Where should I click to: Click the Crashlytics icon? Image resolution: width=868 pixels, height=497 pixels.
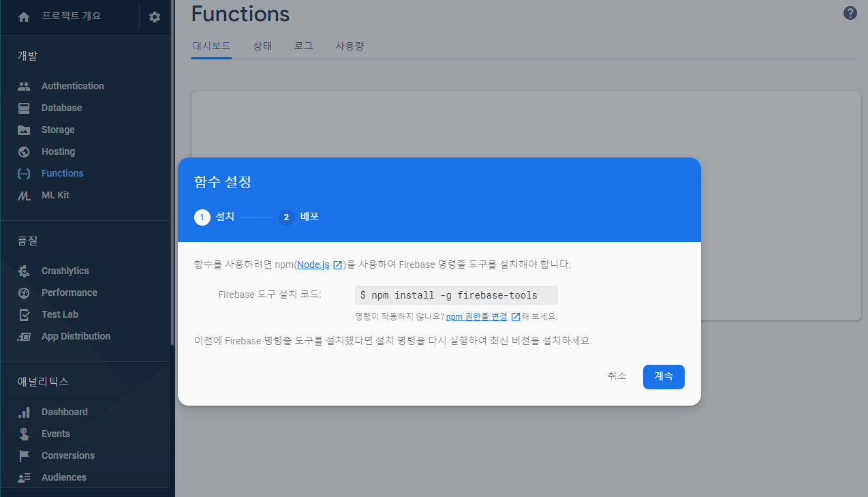(24, 271)
